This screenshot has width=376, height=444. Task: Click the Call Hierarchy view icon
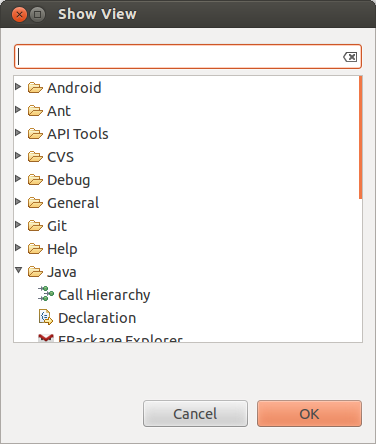[46, 294]
